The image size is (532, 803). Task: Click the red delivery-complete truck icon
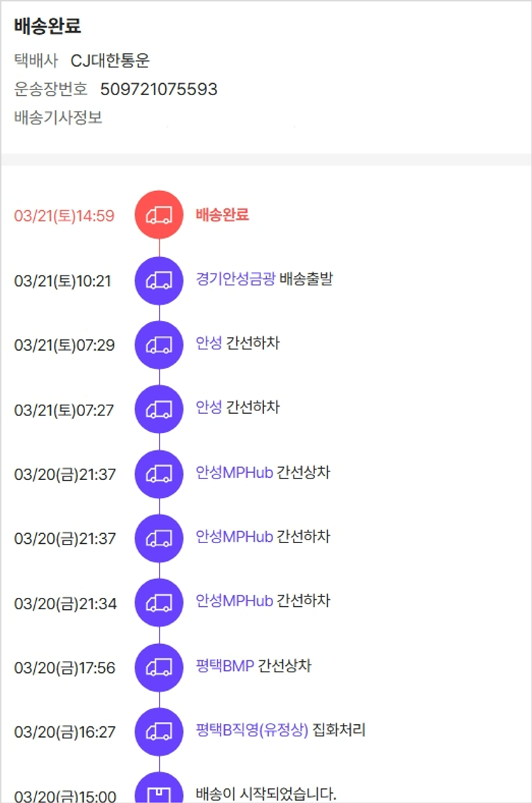[159, 215]
